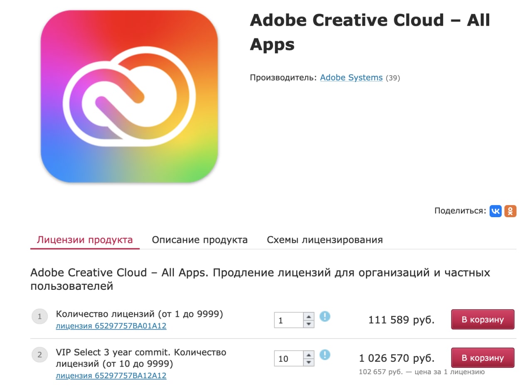Click the quantity field showing 10
The width and height of the screenshot is (532, 392).
tap(288, 358)
